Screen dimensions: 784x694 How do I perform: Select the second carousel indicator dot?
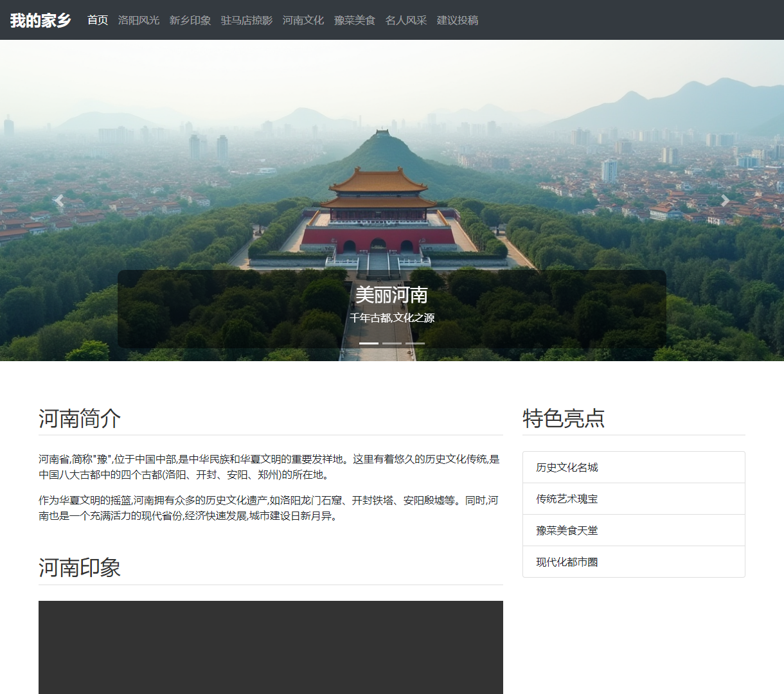(x=392, y=344)
